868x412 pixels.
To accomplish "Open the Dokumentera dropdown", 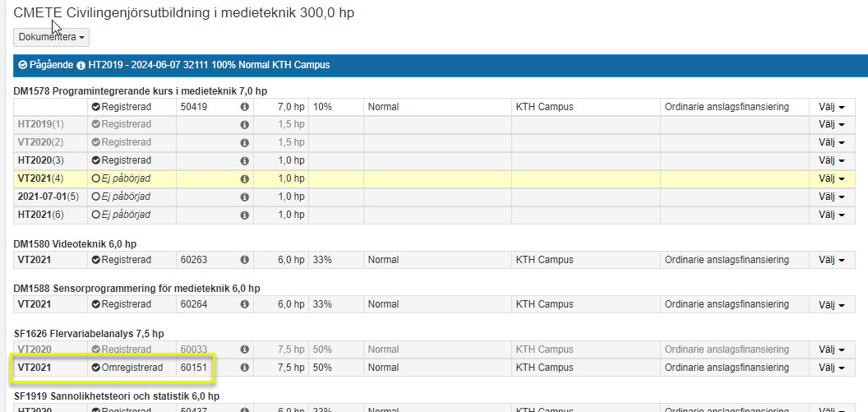I will tap(51, 37).
